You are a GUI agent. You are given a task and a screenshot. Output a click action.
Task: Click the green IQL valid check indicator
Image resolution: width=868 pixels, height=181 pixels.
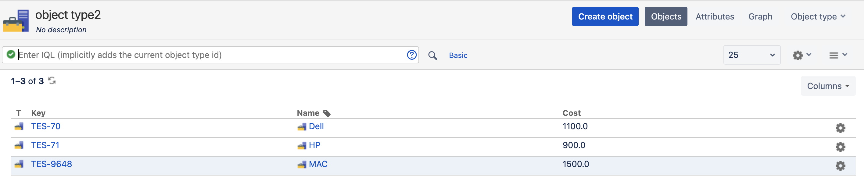click(11, 55)
